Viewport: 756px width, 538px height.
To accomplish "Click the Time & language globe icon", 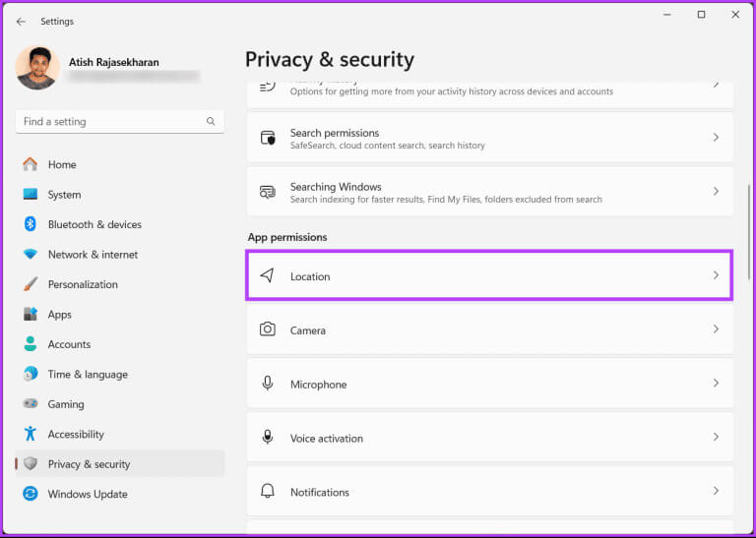I will 30,374.
